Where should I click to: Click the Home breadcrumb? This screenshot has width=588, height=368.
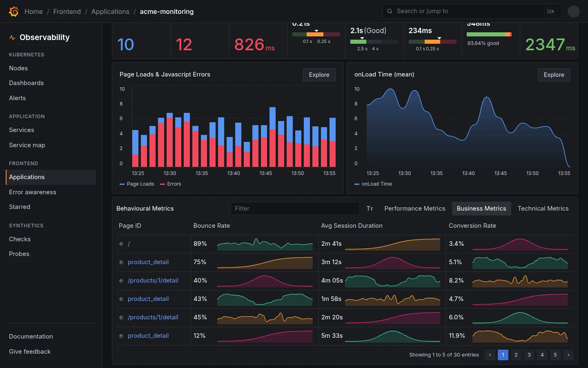33,11
